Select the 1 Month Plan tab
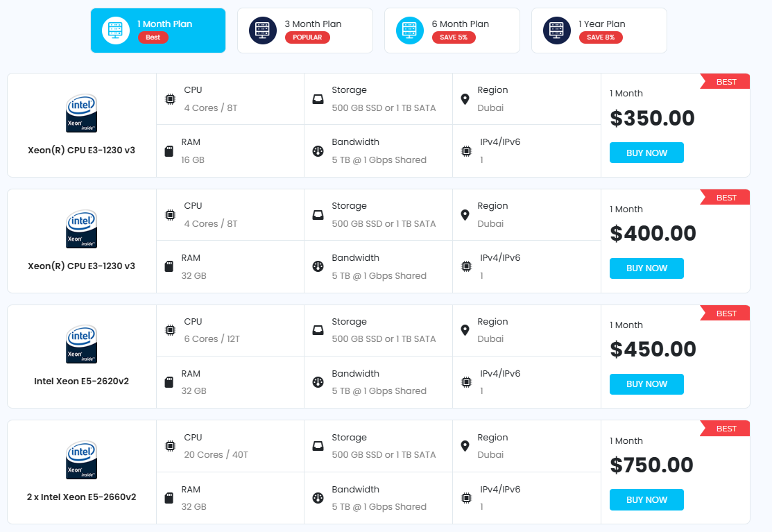Viewport: 772px width, 532px height. coord(157,31)
